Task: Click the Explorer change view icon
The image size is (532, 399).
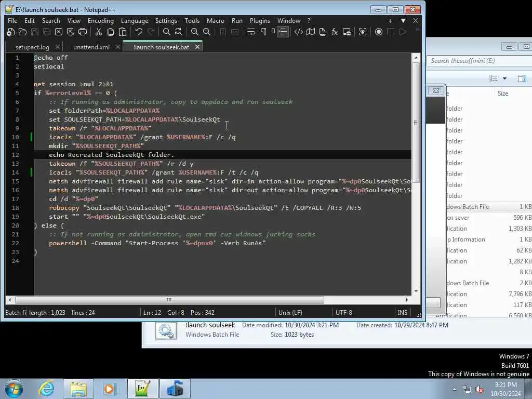Action: coord(494,79)
